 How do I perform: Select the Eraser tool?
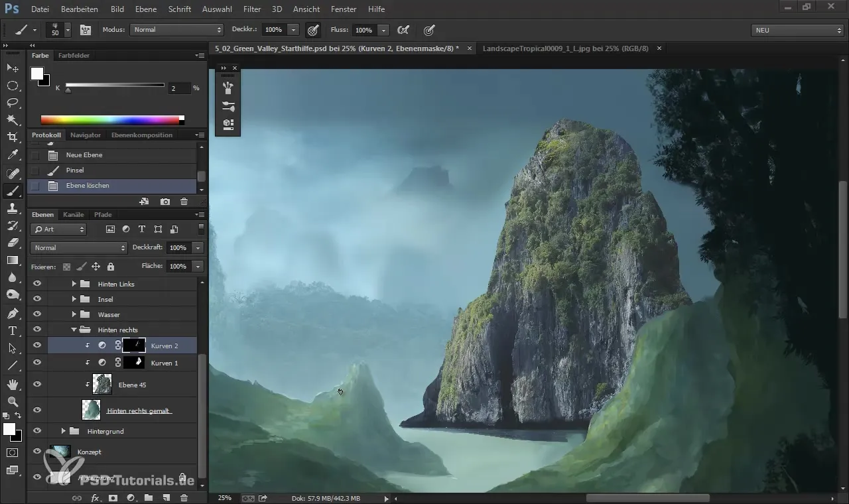point(12,243)
